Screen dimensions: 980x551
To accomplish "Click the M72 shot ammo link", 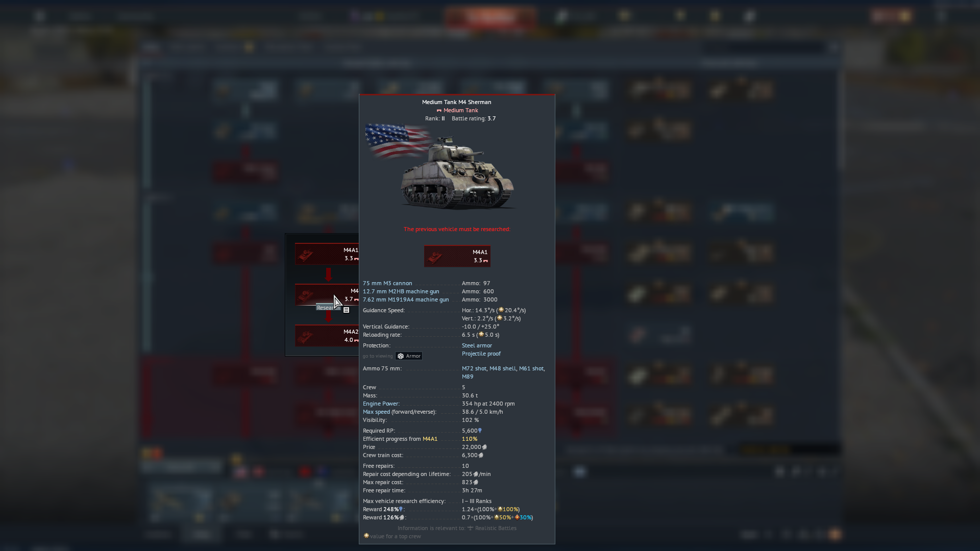I will [474, 368].
